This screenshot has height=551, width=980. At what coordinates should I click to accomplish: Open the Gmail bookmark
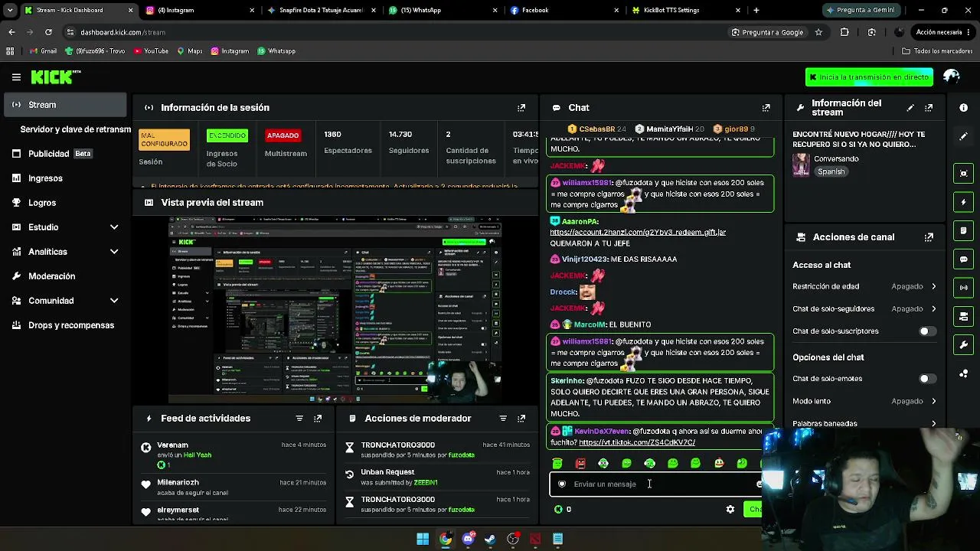(43, 51)
